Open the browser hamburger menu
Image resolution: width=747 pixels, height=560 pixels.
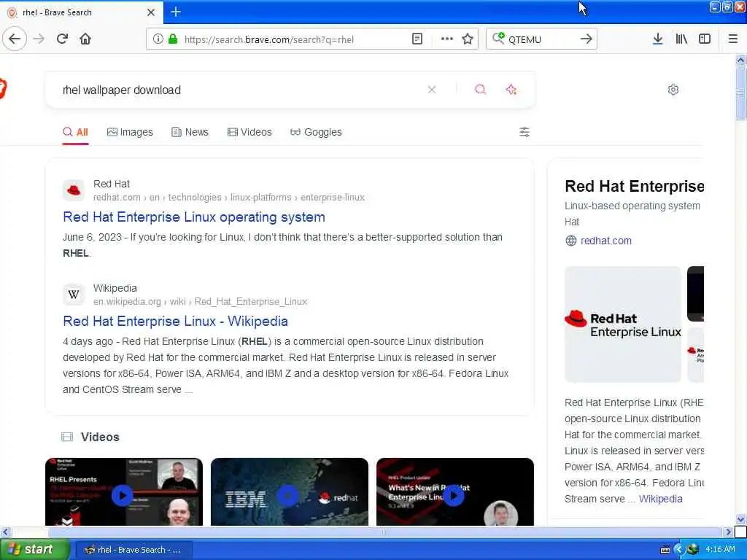tap(733, 39)
